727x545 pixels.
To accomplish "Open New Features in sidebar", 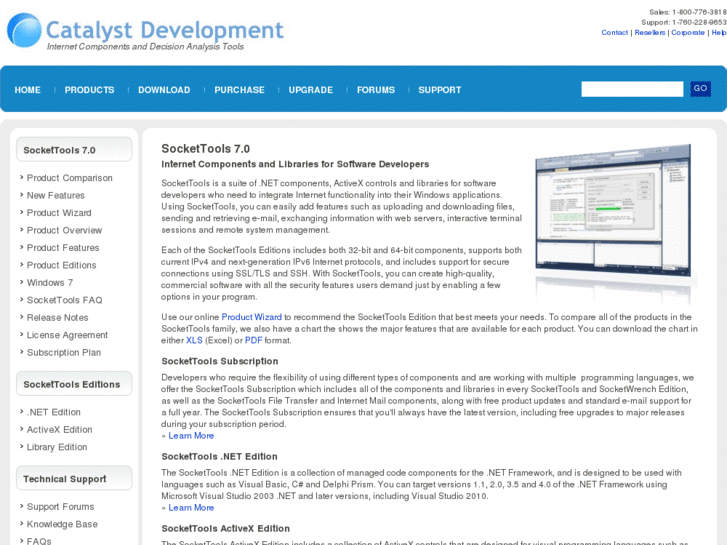I will [x=56, y=196].
